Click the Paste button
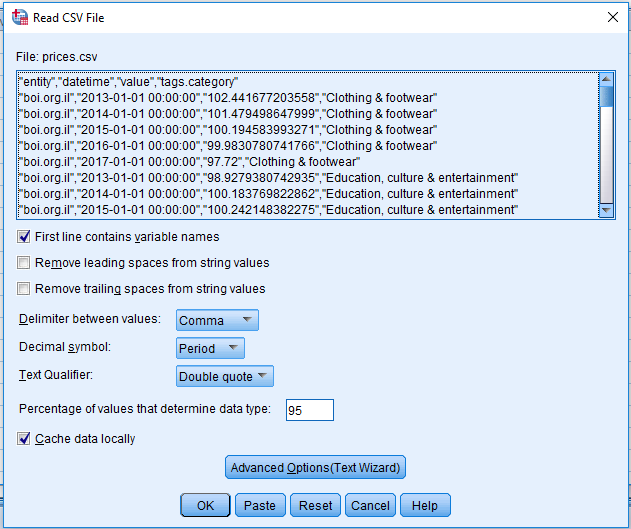This screenshot has width=631, height=529. [260, 505]
